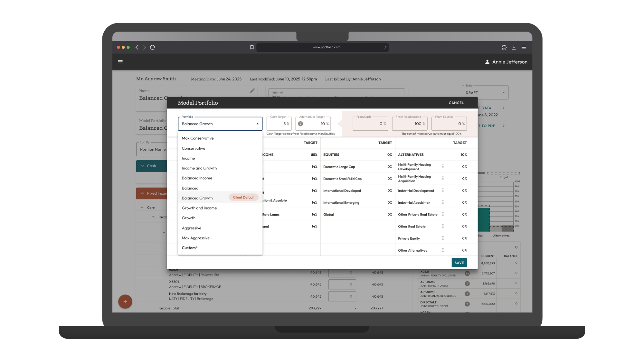The height and width of the screenshot is (362, 644).
Task: Collapse the Cash section chevron
Action: point(142,166)
